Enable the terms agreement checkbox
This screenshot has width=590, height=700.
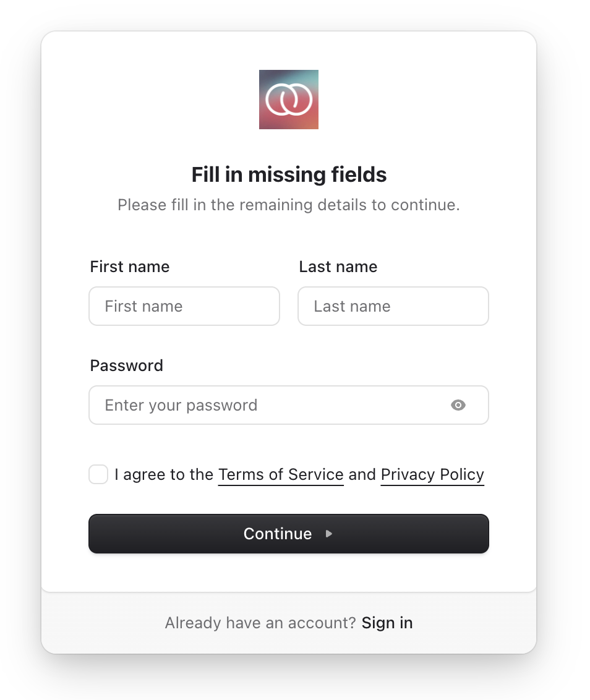[x=98, y=475]
